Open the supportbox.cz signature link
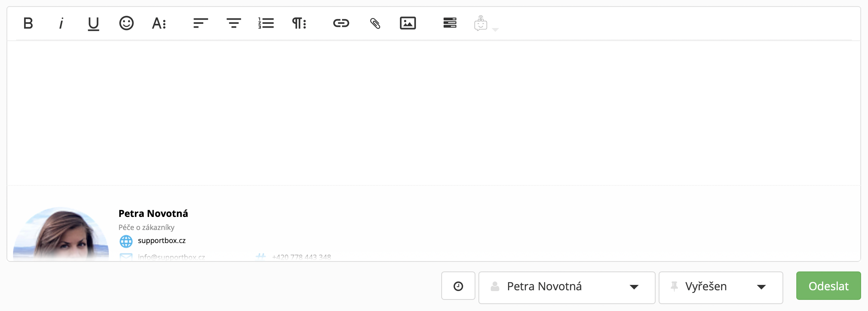Image resolution: width=868 pixels, height=311 pixels. coord(161,241)
